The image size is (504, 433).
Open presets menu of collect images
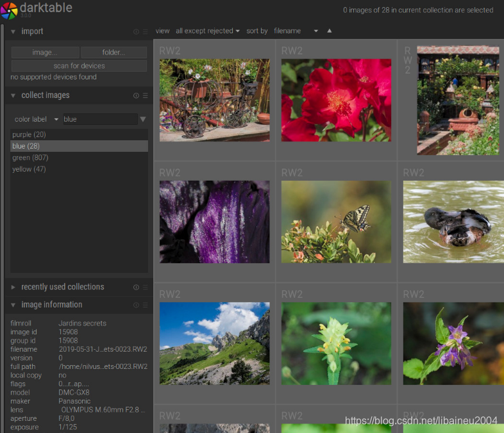click(146, 95)
